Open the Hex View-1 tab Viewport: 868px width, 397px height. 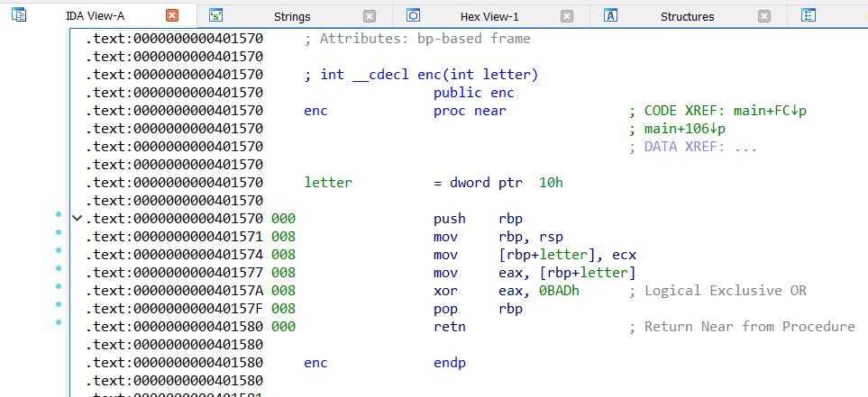coord(489,16)
